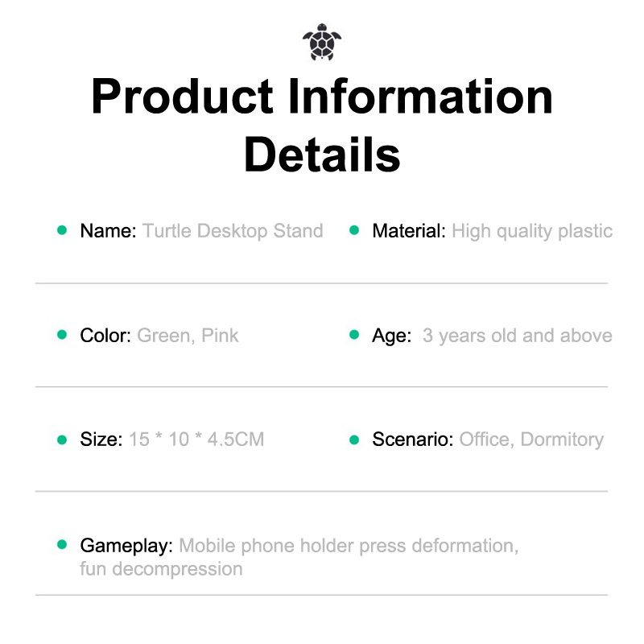Select the "High quality plastic" material value
The height and width of the screenshot is (644, 644).
[x=532, y=231]
